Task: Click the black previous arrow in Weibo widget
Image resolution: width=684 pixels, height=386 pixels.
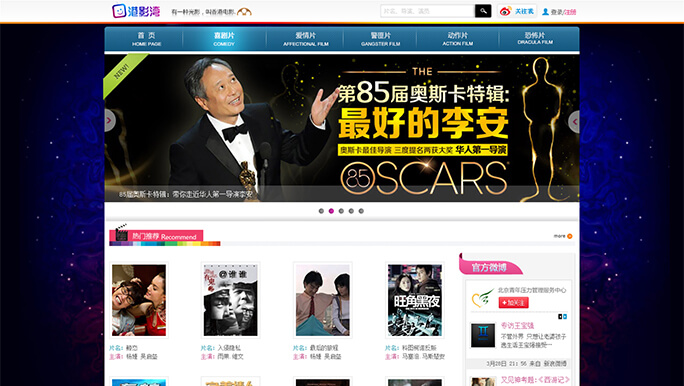Action: [560, 317]
